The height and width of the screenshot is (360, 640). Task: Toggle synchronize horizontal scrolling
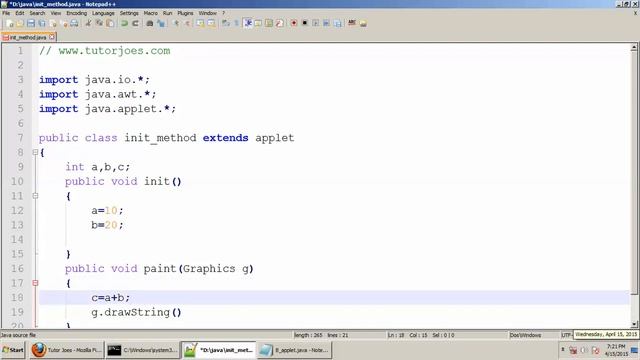click(x=211, y=23)
